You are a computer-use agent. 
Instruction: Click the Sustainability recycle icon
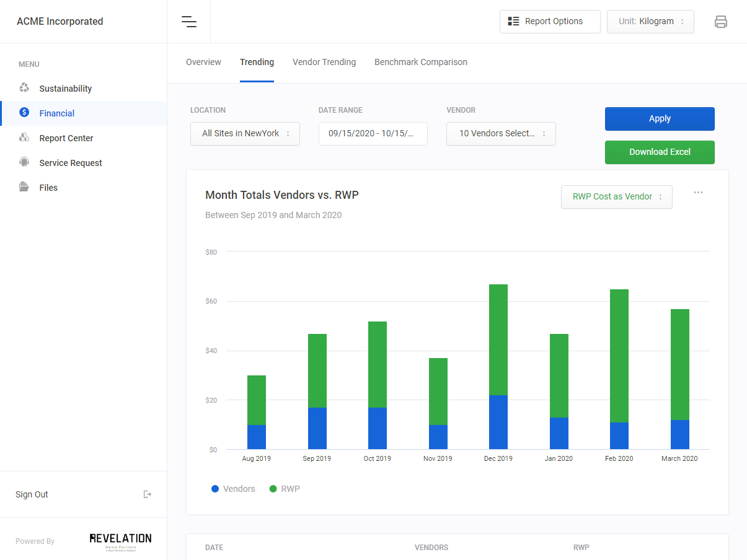[x=24, y=88]
